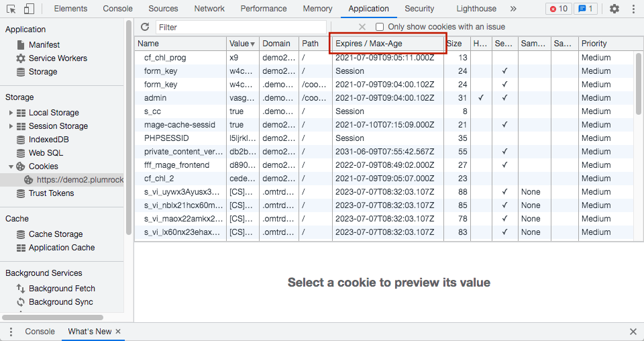Click the sidebar horizontal scrollbar
This screenshot has height=341, width=644.
(x=52, y=318)
